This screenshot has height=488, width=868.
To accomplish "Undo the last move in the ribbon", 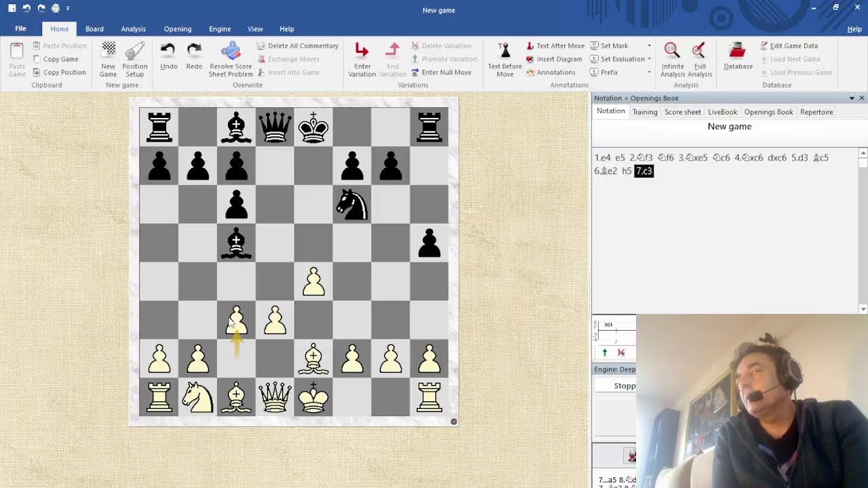I will tap(168, 56).
